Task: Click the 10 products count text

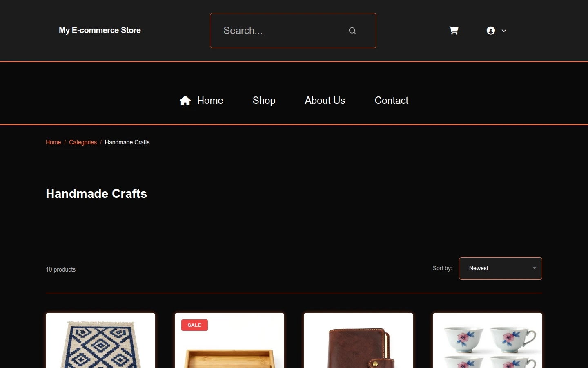Action: point(61,269)
